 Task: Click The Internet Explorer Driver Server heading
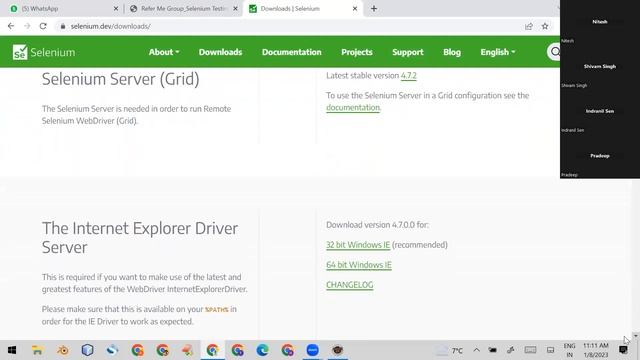140,238
